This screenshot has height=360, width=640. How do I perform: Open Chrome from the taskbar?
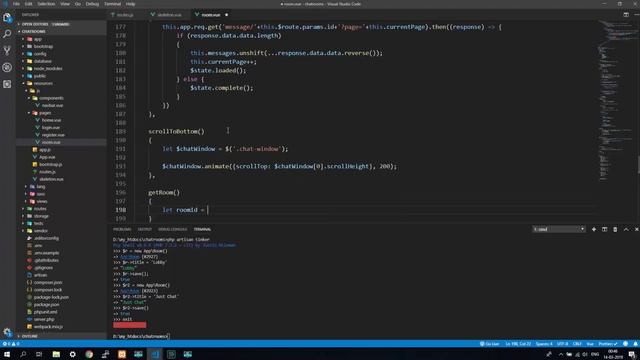(x=89, y=354)
